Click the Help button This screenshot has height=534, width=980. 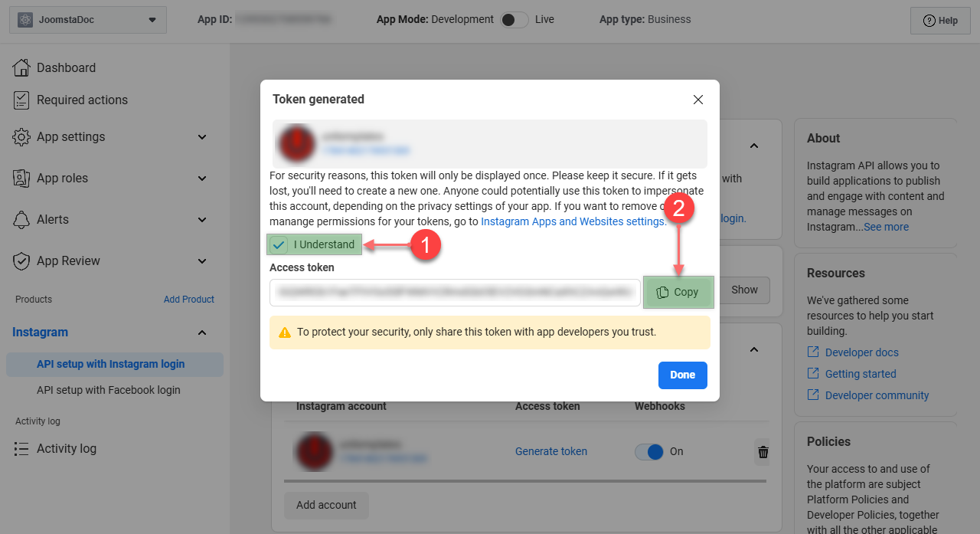click(940, 21)
